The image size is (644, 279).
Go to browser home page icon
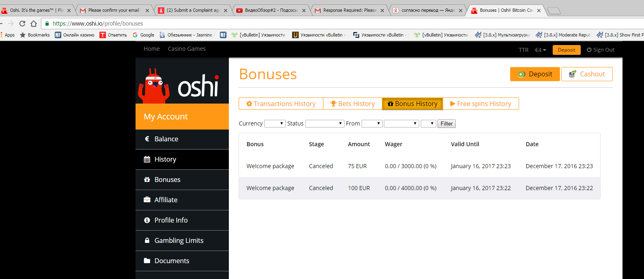point(34,24)
